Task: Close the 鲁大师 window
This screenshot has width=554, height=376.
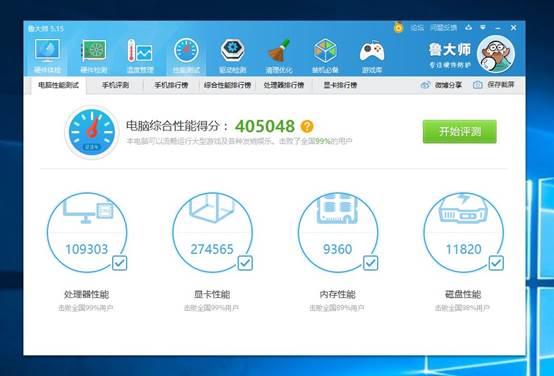Action: (513, 28)
